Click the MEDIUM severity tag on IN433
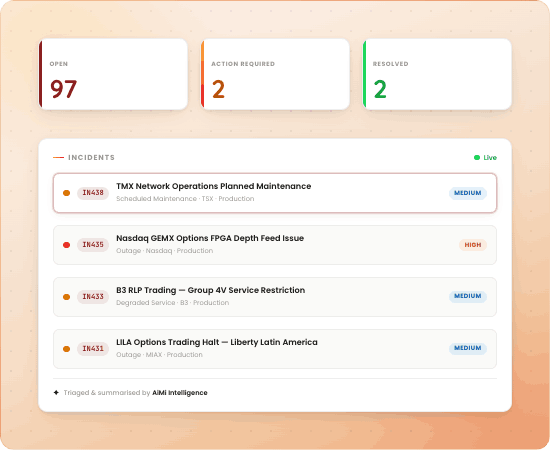This screenshot has width=550, height=450. point(468,296)
